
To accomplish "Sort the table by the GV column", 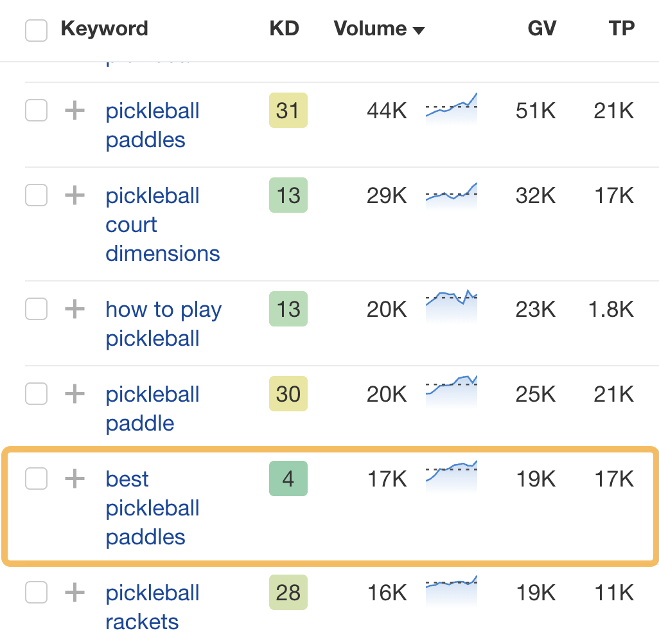I will pos(541,28).
